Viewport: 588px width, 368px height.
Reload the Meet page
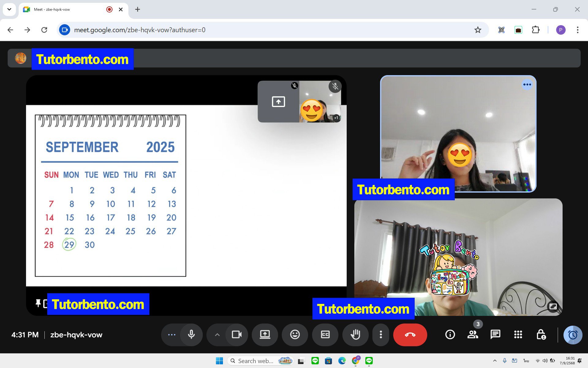44,30
